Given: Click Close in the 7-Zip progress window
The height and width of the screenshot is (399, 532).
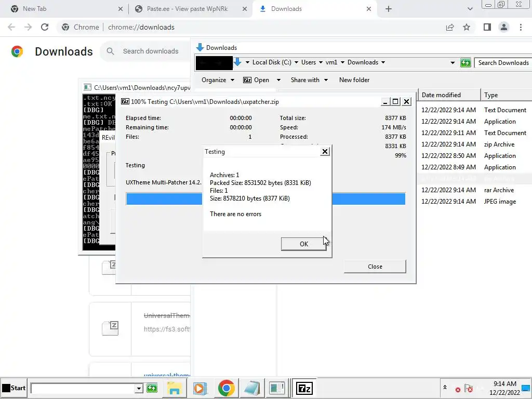Looking at the screenshot, I should click(375, 267).
